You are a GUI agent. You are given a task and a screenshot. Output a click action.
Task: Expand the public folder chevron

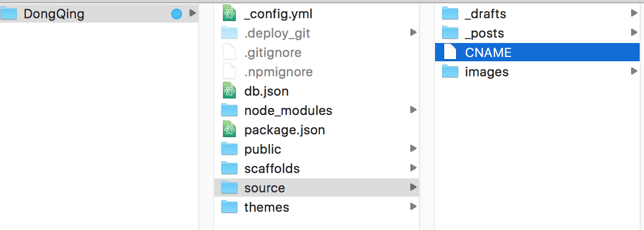tap(413, 149)
